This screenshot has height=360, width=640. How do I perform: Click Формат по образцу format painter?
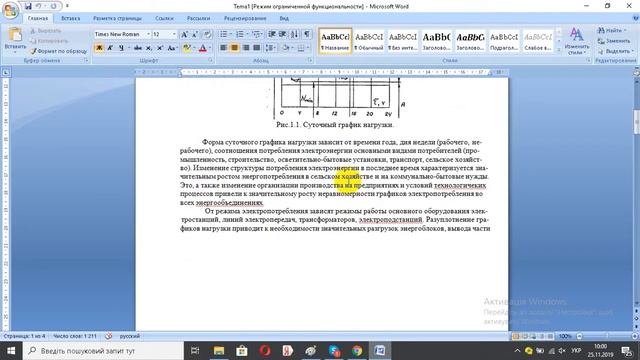tap(59, 51)
